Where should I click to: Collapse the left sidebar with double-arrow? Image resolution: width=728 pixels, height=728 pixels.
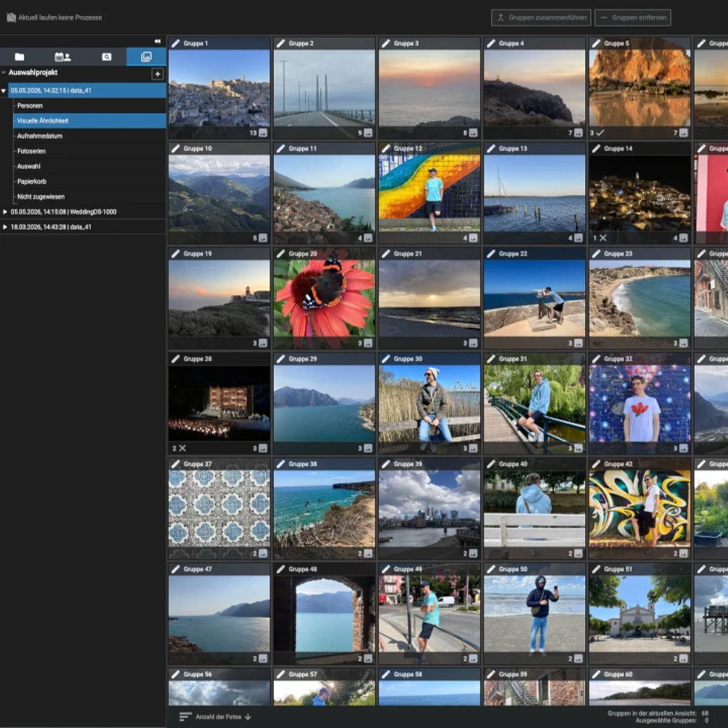tap(158, 41)
